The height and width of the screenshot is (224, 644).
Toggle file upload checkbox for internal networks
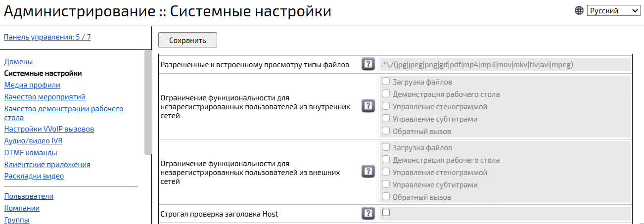[x=386, y=82]
